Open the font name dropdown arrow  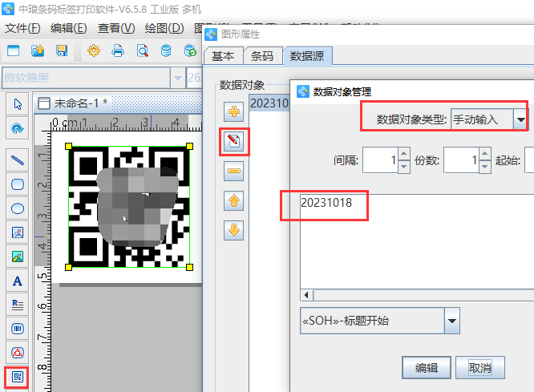click(x=176, y=78)
